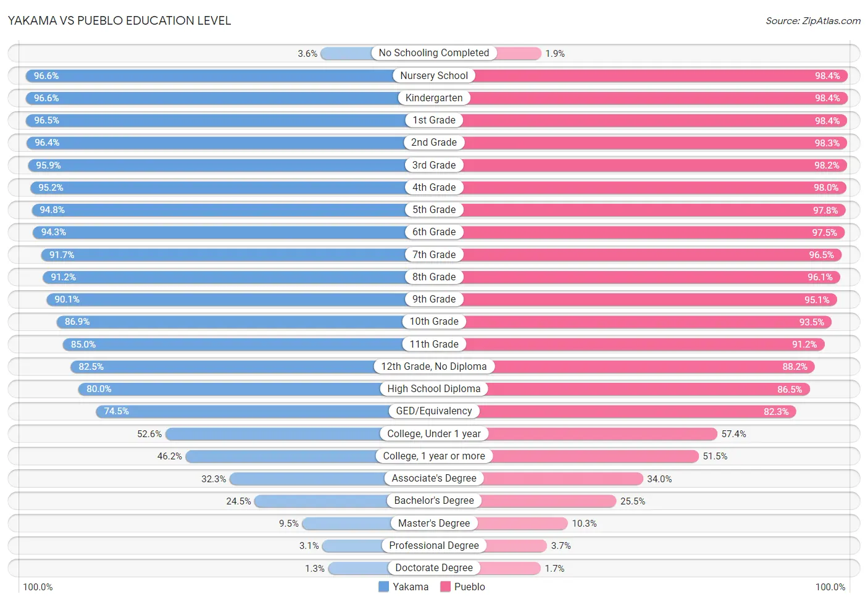
Task: Click the Yakama blue legend swatch
Action: pos(383,587)
